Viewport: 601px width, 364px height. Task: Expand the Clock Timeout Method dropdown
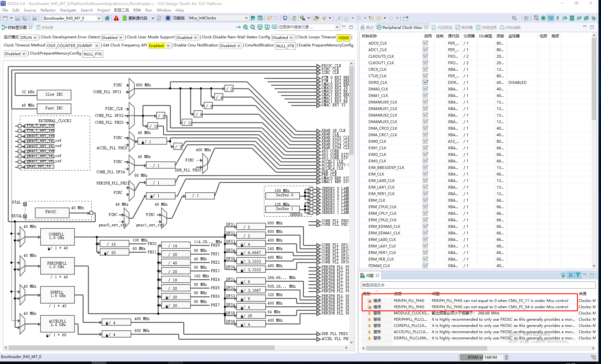pos(96,45)
